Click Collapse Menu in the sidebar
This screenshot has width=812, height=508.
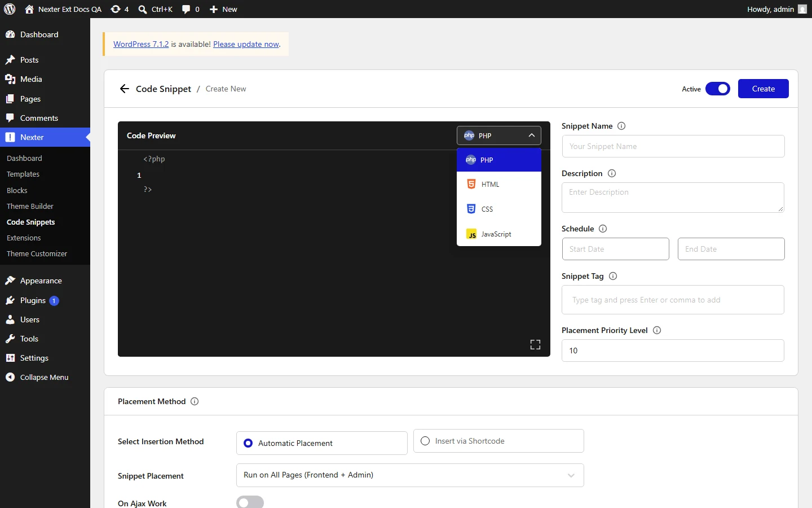[45, 377]
